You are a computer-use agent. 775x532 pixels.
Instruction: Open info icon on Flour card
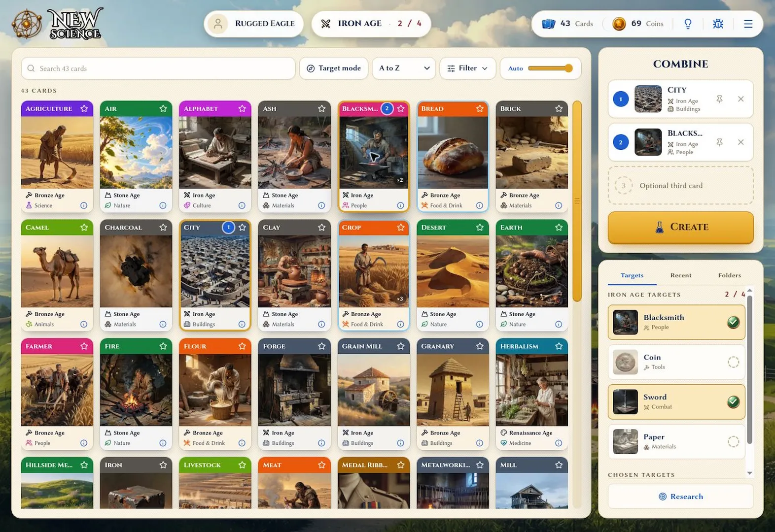tap(242, 443)
